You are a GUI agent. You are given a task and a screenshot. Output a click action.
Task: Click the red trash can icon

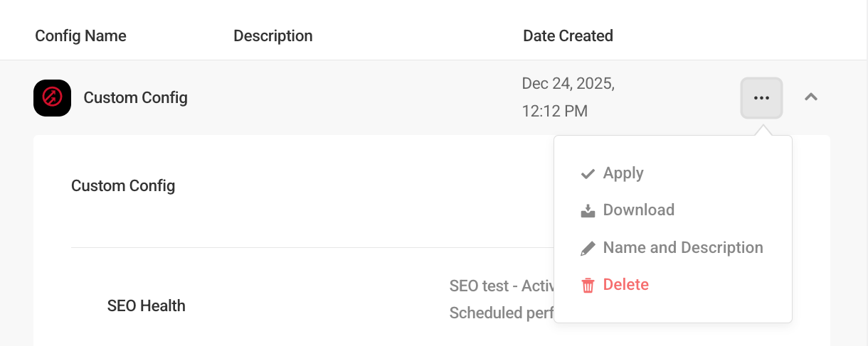coord(588,286)
